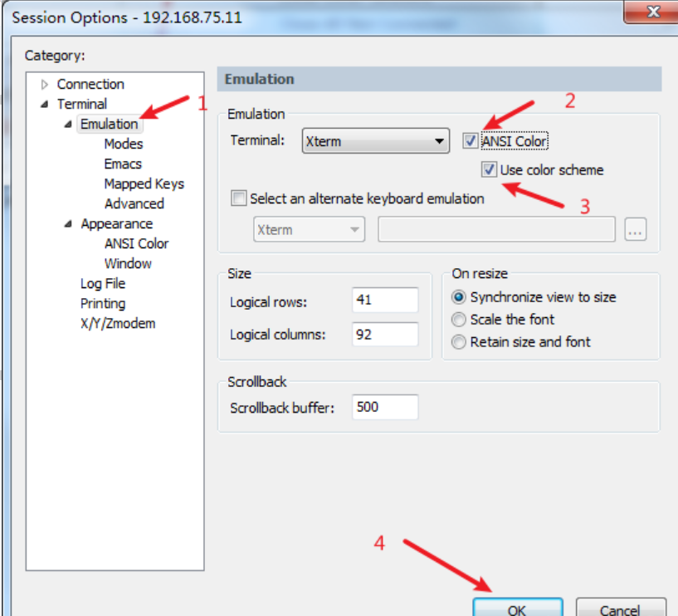678x616 pixels.
Task: Open the X/Y/Zmodem category
Action: coord(118,323)
